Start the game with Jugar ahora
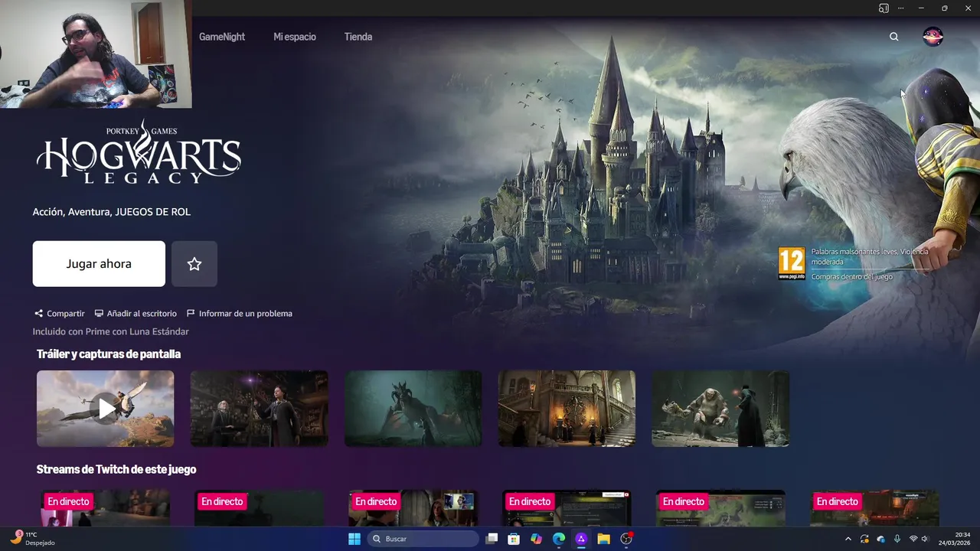Image resolution: width=980 pixels, height=551 pixels. tap(99, 264)
